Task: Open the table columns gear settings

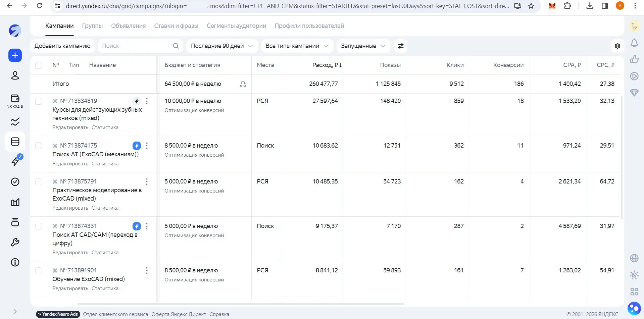Action: click(617, 46)
